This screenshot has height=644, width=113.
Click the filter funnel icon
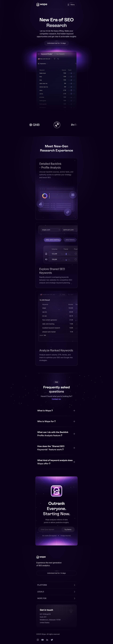click(x=54, y=59)
